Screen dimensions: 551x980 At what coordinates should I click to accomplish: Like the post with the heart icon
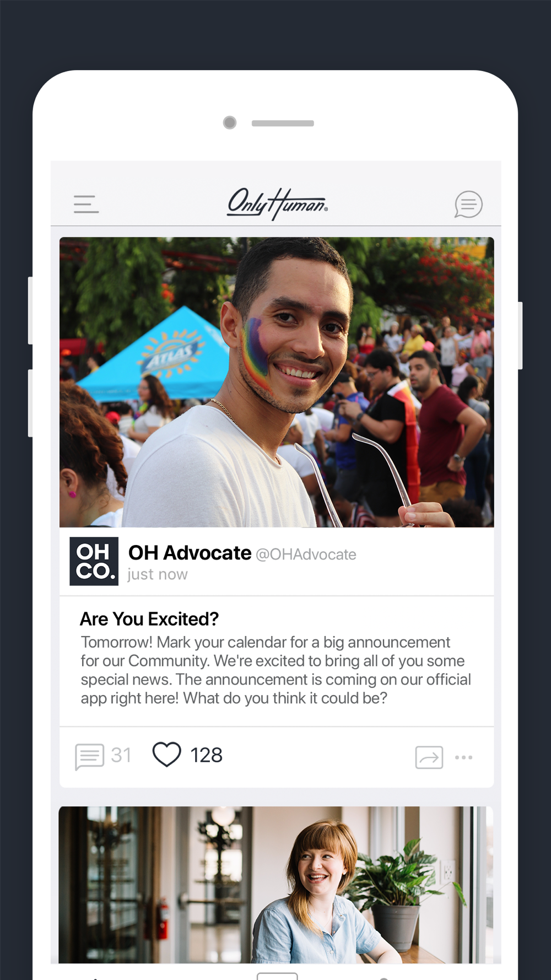[x=166, y=755]
